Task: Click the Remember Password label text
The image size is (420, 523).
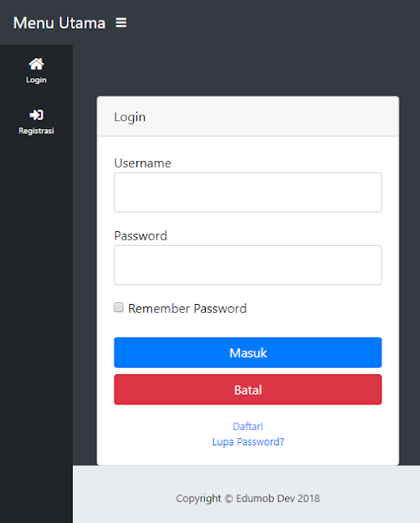Action: tap(187, 309)
